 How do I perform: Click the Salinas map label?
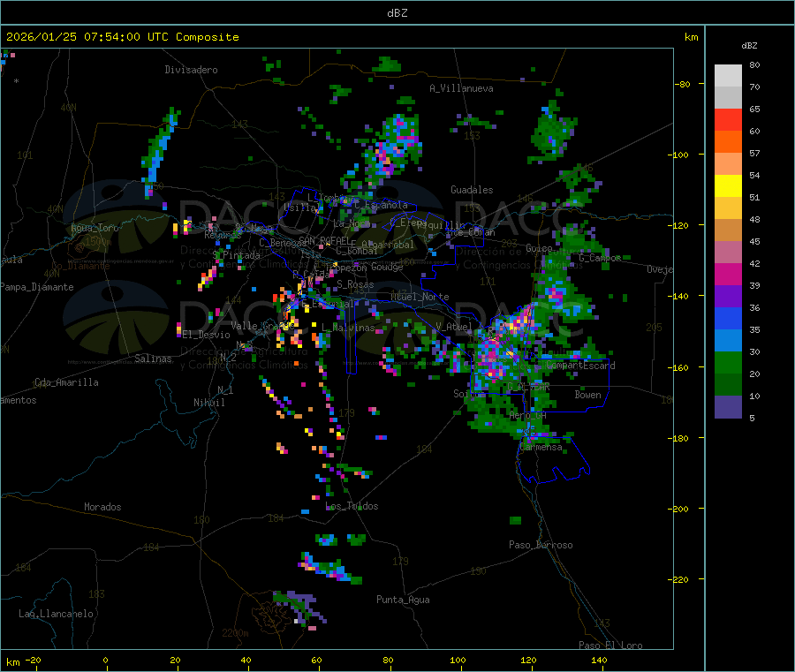(153, 359)
